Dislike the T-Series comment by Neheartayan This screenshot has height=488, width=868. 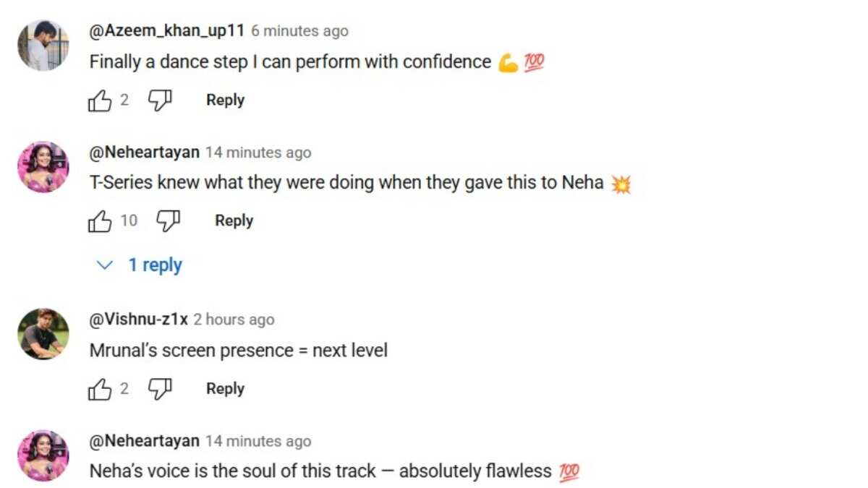[x=169, y=221]
